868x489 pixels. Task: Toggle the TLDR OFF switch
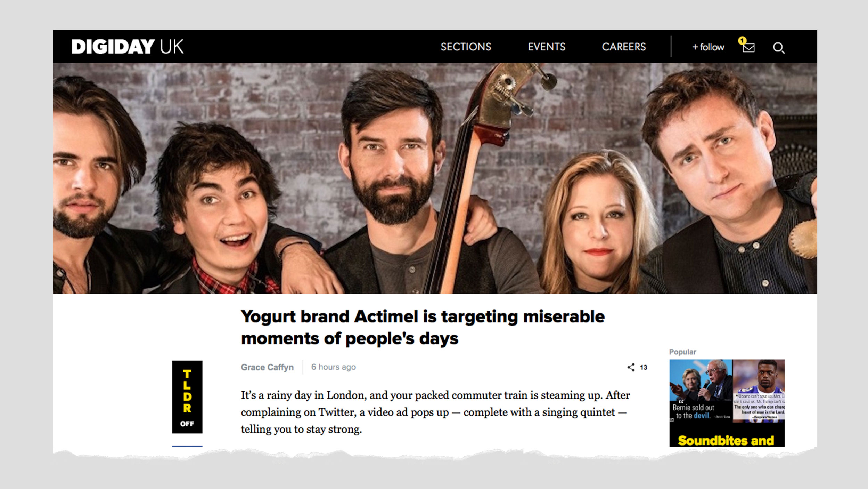click(187, 397)
